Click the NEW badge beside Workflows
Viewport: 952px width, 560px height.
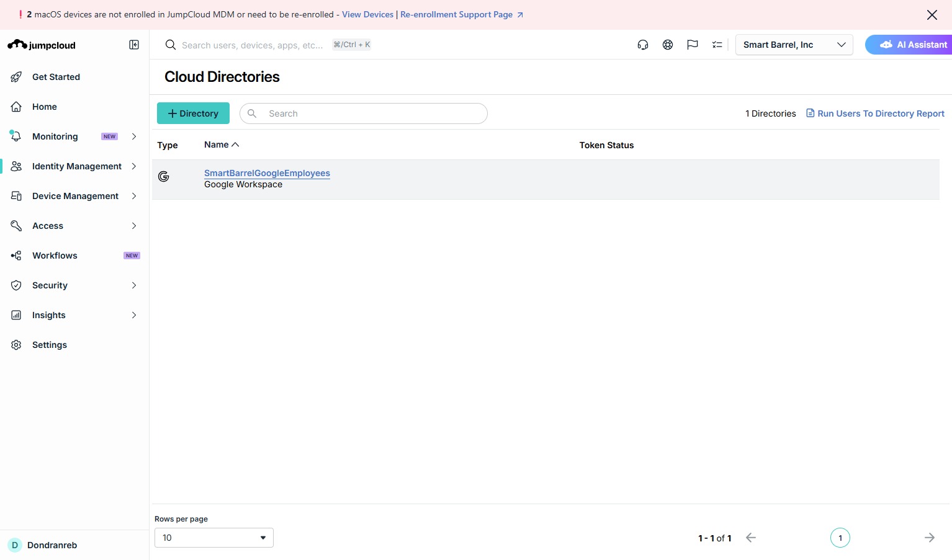(x=132, y=256)
